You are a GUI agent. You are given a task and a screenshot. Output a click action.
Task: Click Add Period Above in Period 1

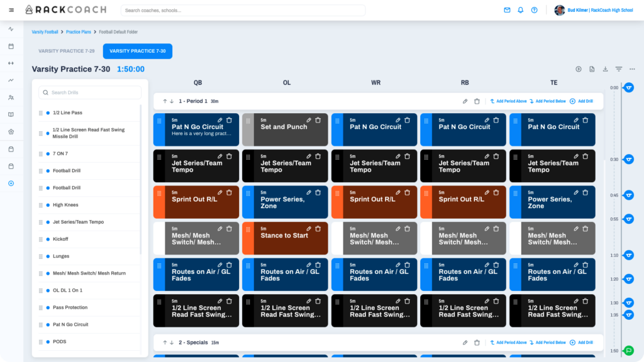pyautogui.click(x=508, y=101)
